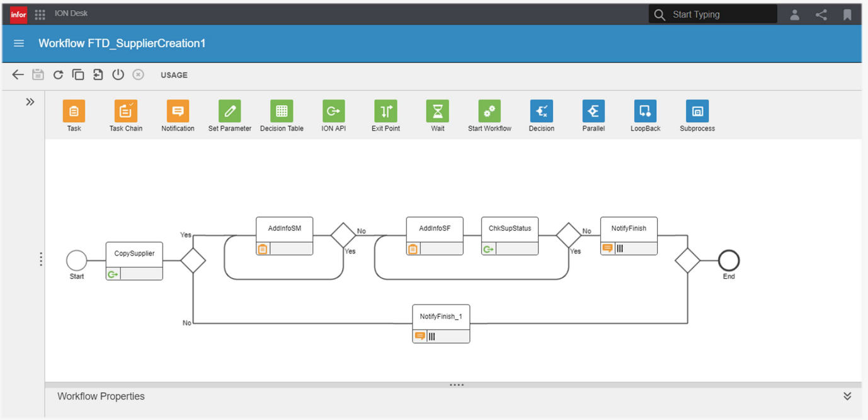Click the USAGE button

(174, 75)
